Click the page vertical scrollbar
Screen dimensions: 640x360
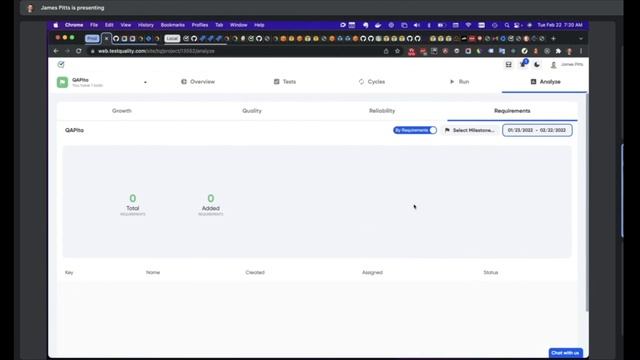pyautogui.click(x=587, y=202)
